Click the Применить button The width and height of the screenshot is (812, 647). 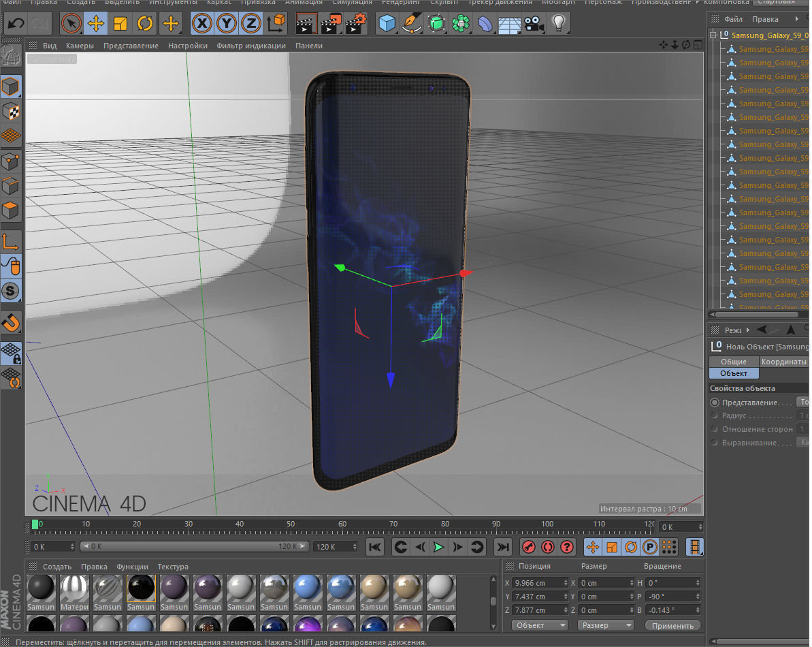672,626
